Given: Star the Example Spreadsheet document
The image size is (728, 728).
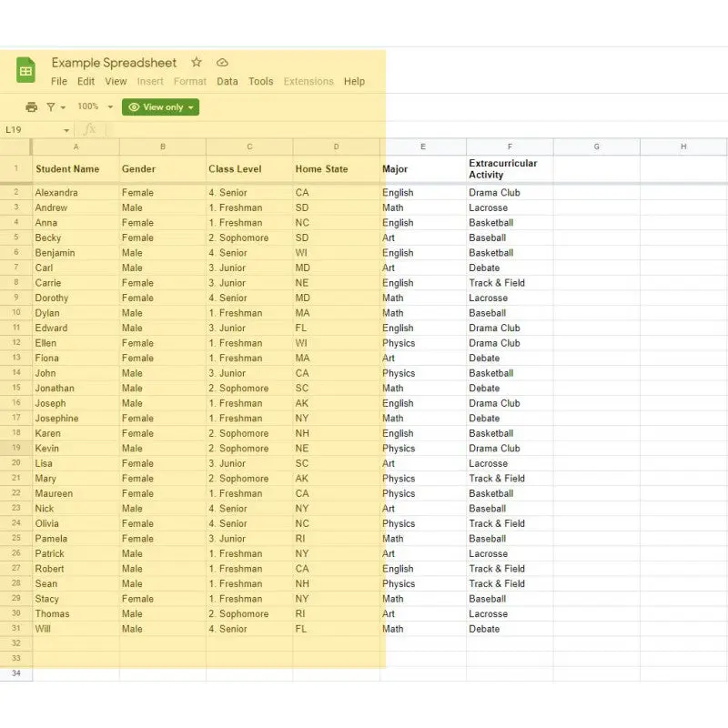Looking at the screenshot, I should point(197,63).
